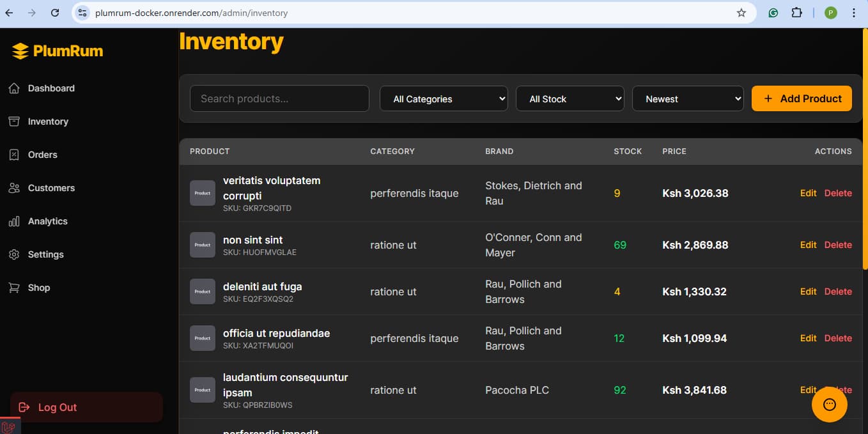Open the orange chat bubble widget
This screenshot has width=868, height=434.
pos(829,405)
